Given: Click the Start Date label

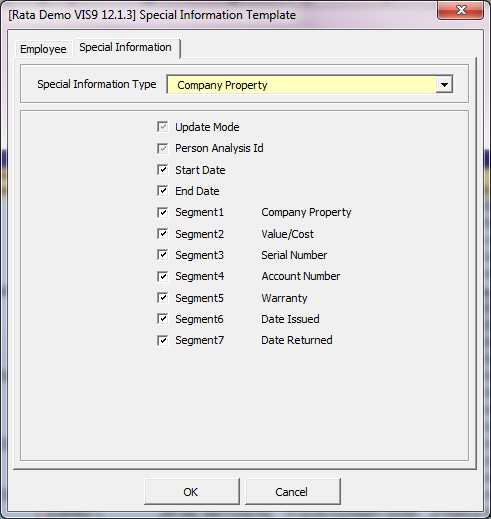Looking at the screenshot, I should [x=200, y=170].
